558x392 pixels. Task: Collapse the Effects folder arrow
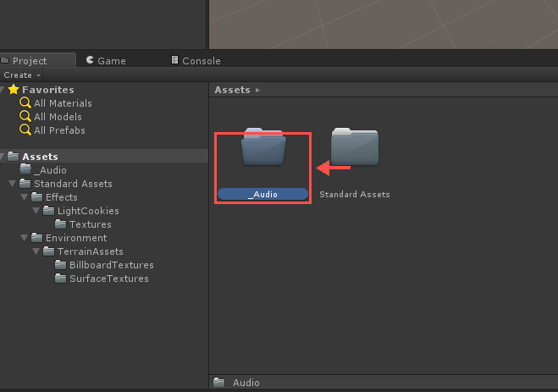click(25, 197)
